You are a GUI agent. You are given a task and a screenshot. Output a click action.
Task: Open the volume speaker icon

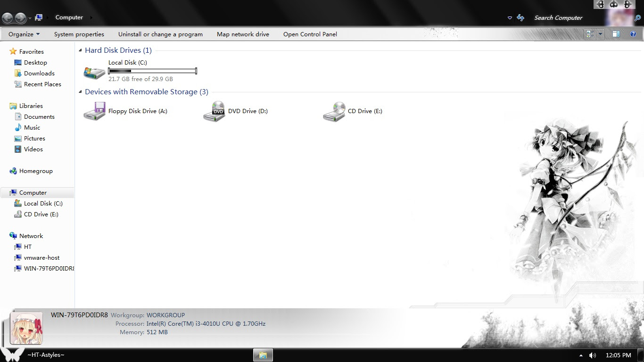coord(593,355)
